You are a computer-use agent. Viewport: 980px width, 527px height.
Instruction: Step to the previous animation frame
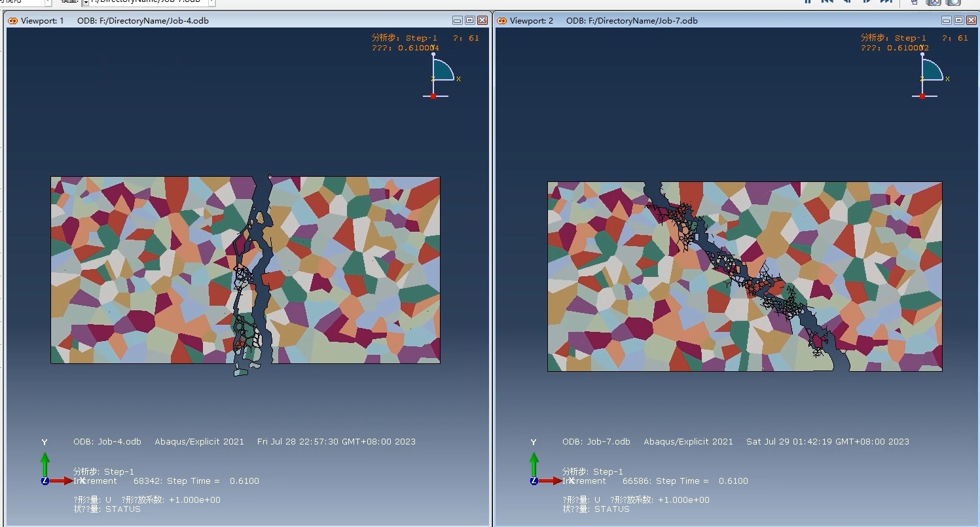coord(847,2)
